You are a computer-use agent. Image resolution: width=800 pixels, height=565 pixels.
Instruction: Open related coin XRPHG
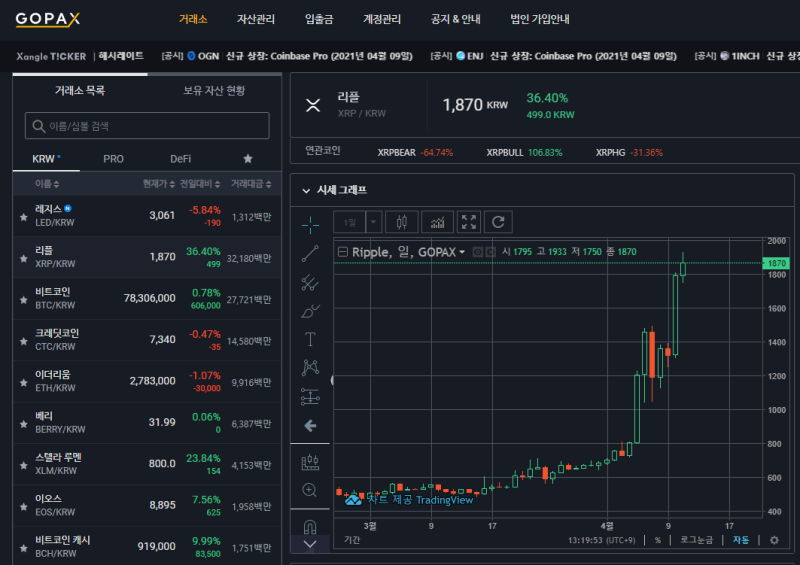629,153
